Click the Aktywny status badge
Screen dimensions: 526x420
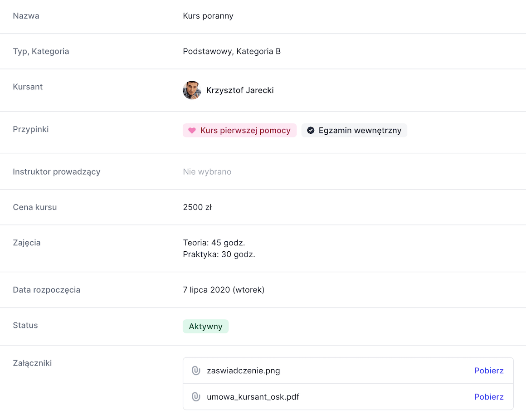pyautogui.click(x=205, y=327)
